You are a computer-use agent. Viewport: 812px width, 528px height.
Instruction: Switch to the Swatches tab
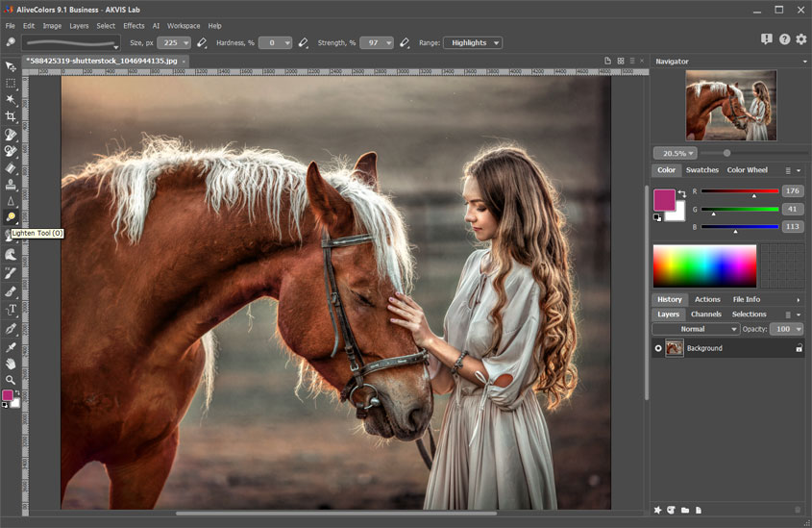pos(702,170)
